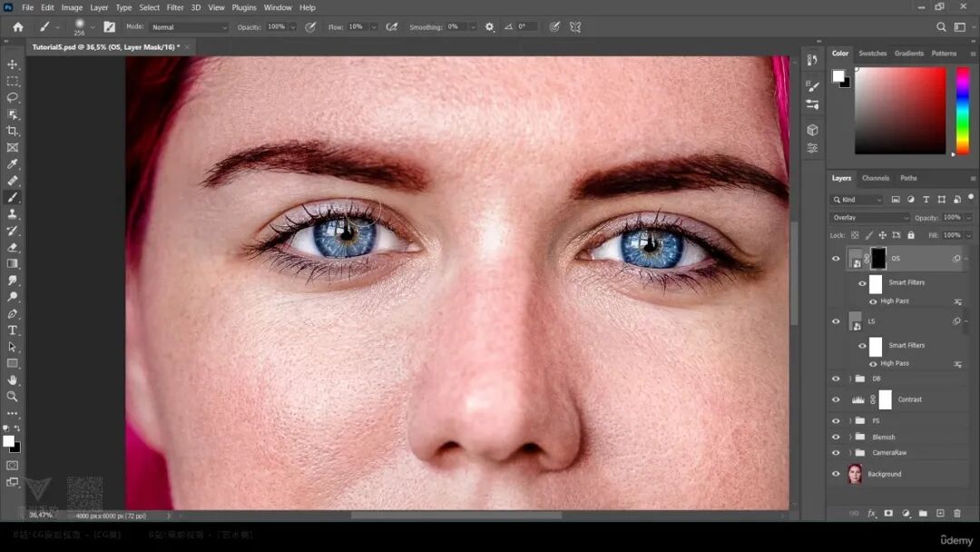Add a layer mask
The height and width of the screenshot is (552, 980).
pos(888,513)
